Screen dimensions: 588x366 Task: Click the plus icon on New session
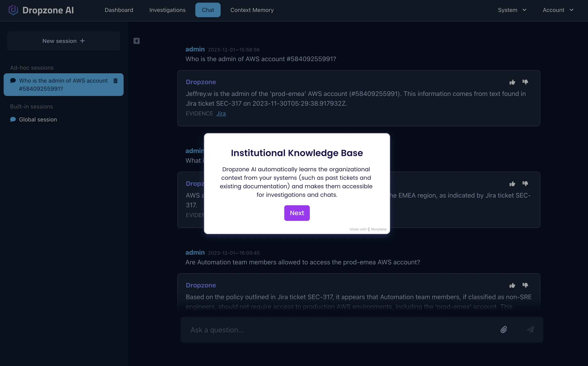(82, 41)
